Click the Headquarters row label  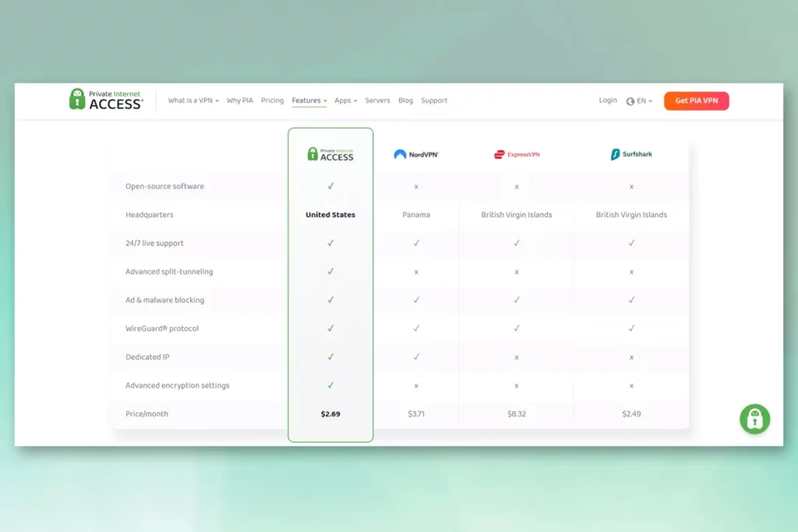point(150,215)
